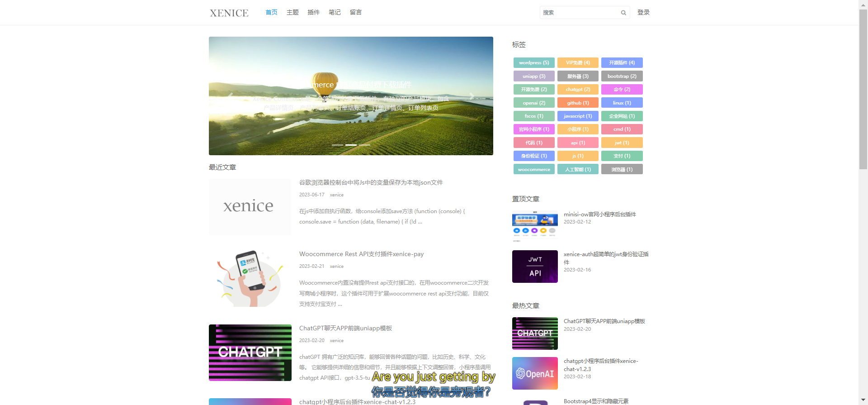Select the wordpress (5) tag
868x405 pixels.
(534, 63)
